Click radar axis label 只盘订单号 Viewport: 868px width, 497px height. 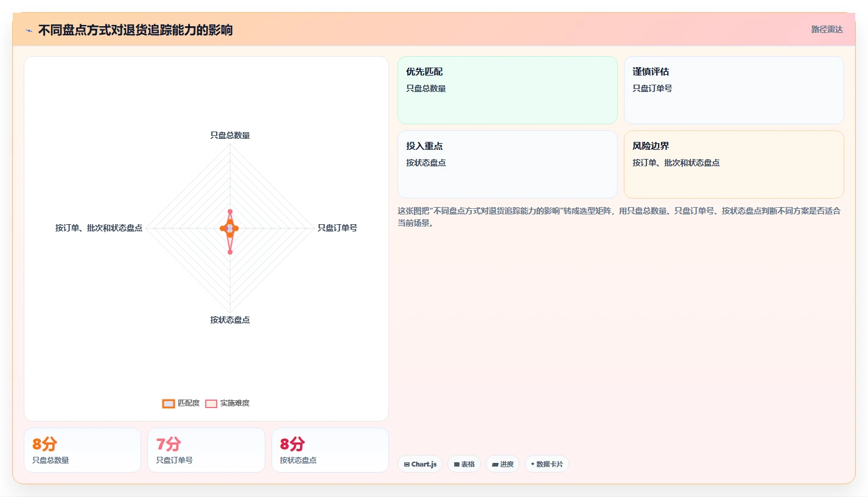[x=337, y=228]
